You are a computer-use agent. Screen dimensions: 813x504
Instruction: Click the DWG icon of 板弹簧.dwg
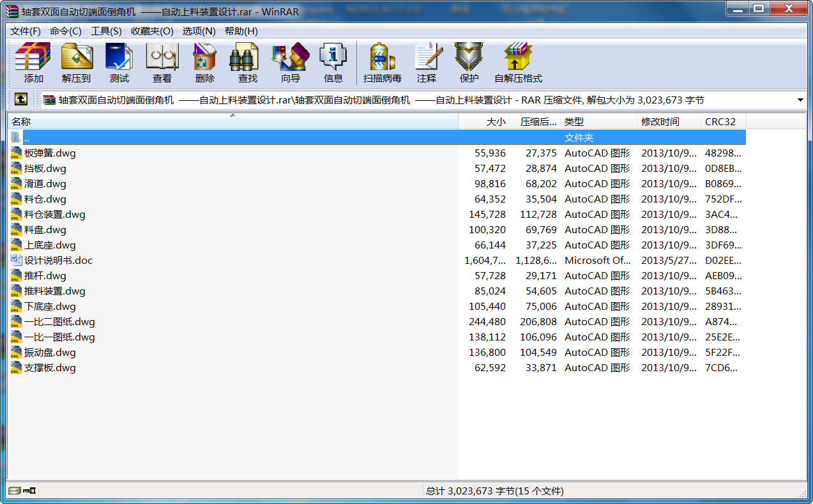[x=17, y=153]
